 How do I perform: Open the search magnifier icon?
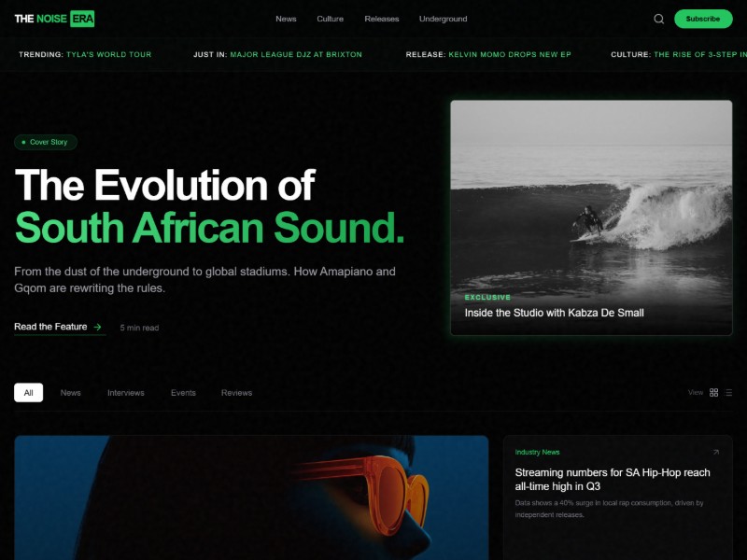[658, 19]
